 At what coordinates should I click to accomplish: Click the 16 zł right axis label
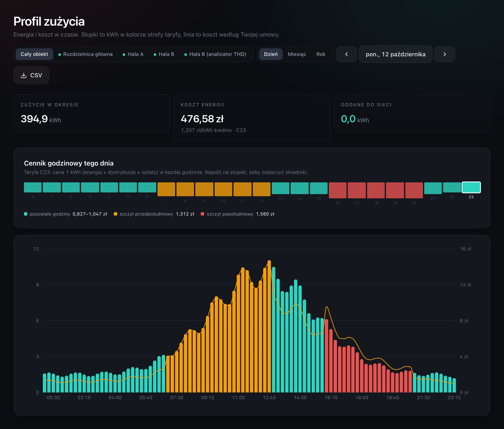click(465, 249)
